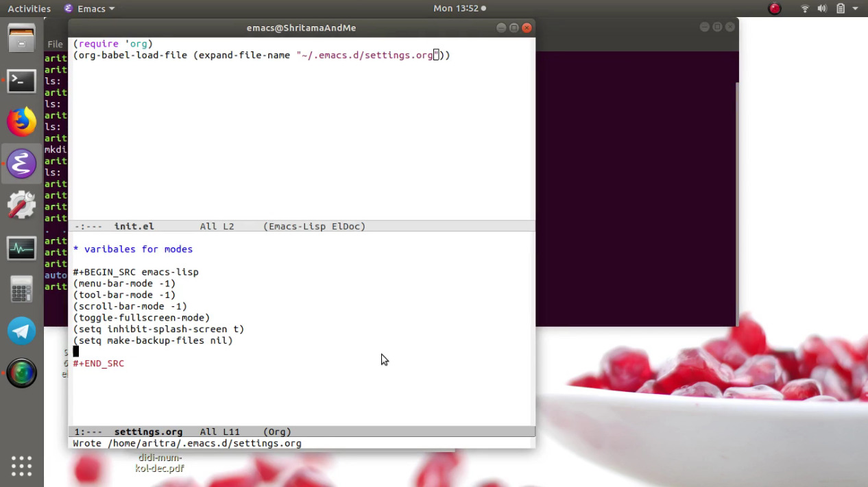Open the Emacs app menu in the top bar
868x487 pixels.
click(89, 9)
